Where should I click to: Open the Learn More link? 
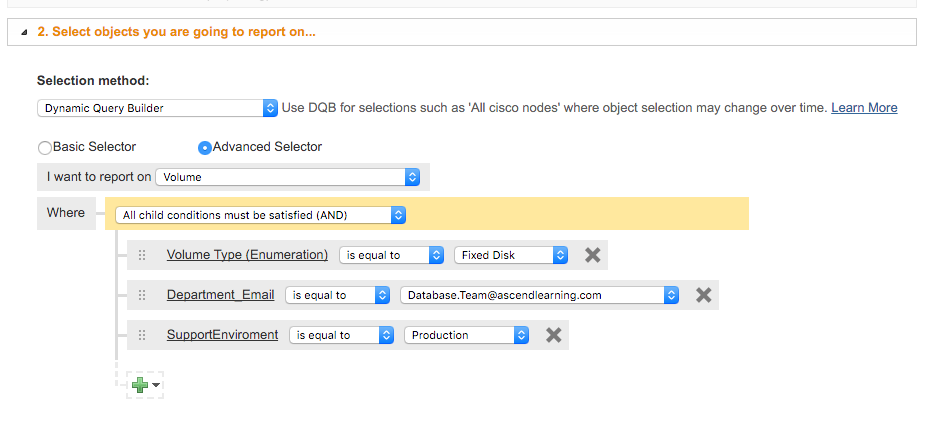[864, 108]
